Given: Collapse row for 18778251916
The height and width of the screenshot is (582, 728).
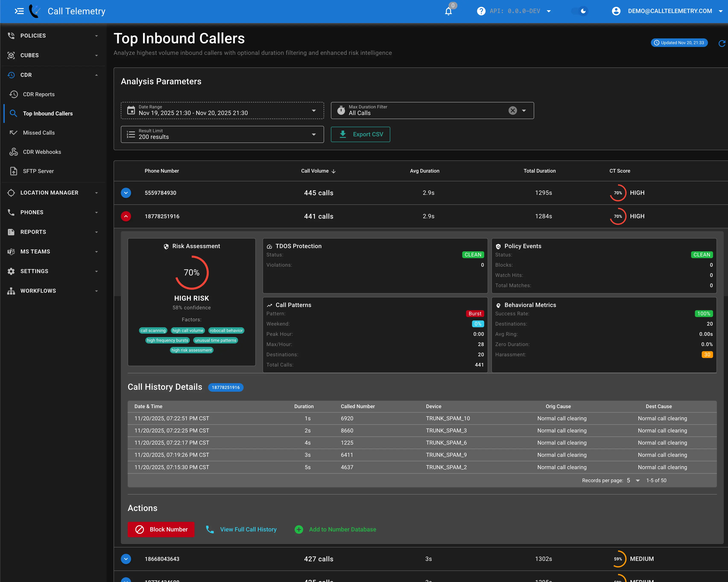Looking at the screenshot, I should pyautogui.click(x=126, y=216).
